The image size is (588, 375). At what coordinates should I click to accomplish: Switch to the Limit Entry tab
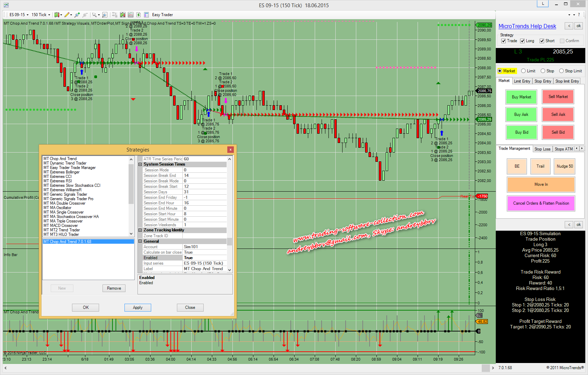tap(522, 81)
